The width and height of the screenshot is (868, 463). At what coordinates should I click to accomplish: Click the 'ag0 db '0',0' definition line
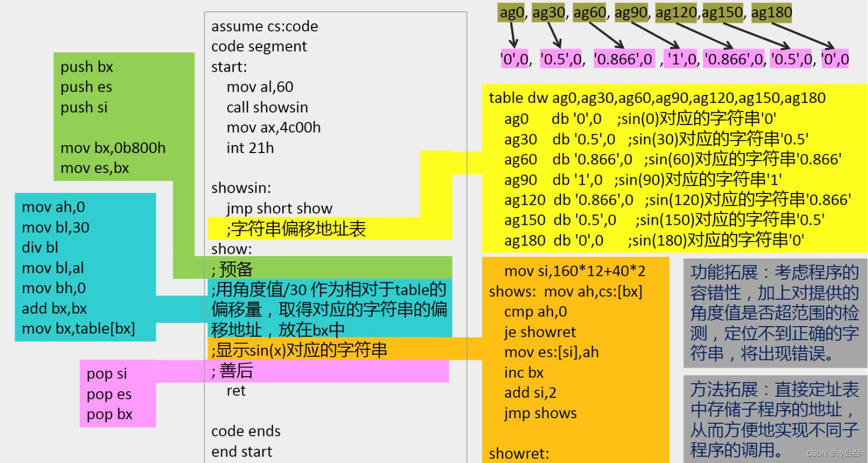click(x=640, y=119)
